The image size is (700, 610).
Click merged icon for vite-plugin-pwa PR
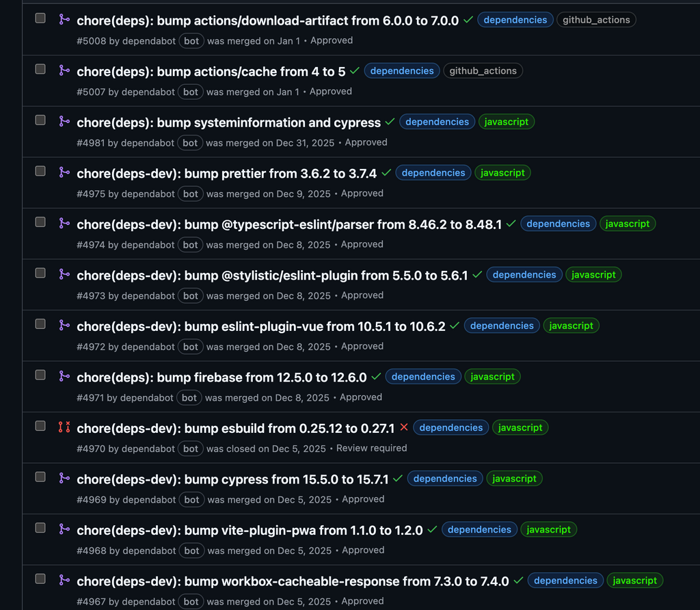(64, 529)
